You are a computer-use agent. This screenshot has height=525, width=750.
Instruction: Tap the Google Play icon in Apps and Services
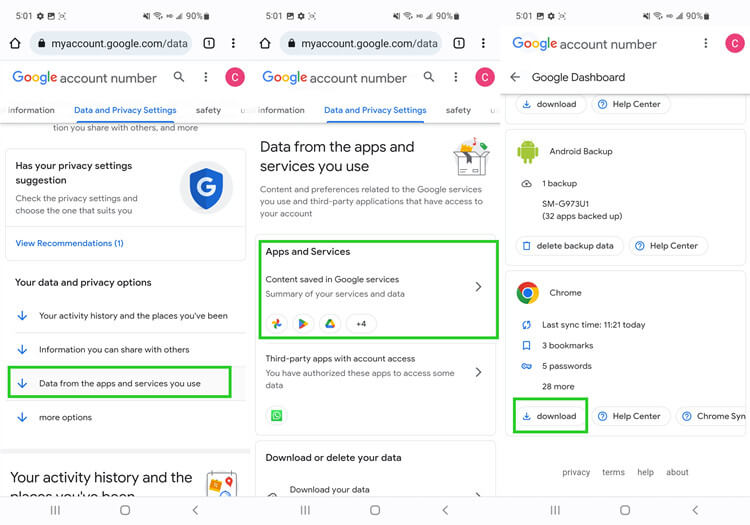pyautogui.click(x=303, y=324)
